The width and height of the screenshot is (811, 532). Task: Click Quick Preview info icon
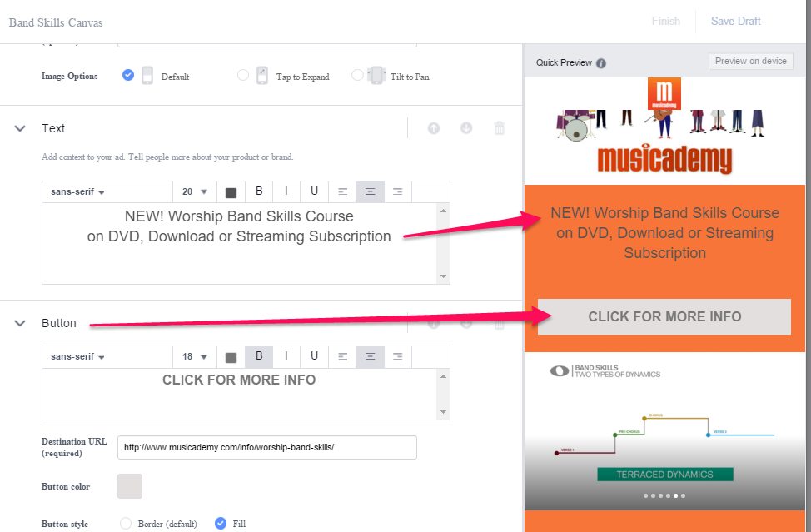tap(601, 63)
